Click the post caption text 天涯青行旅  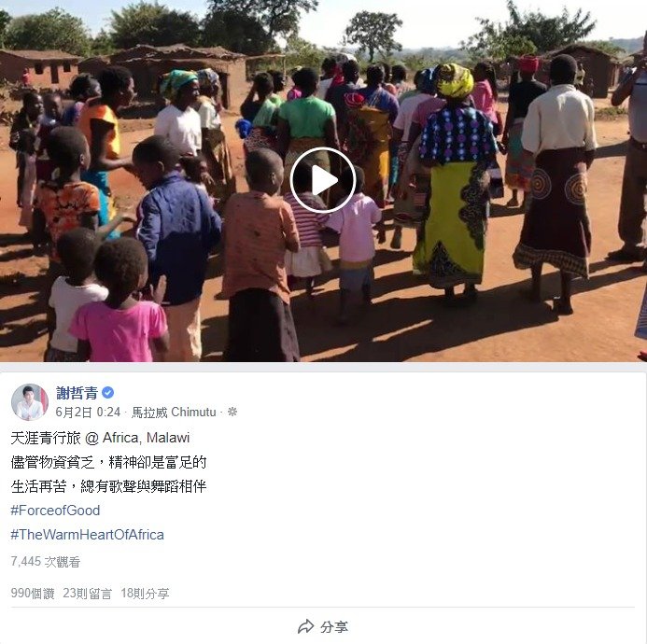click(x=46, y=438)
